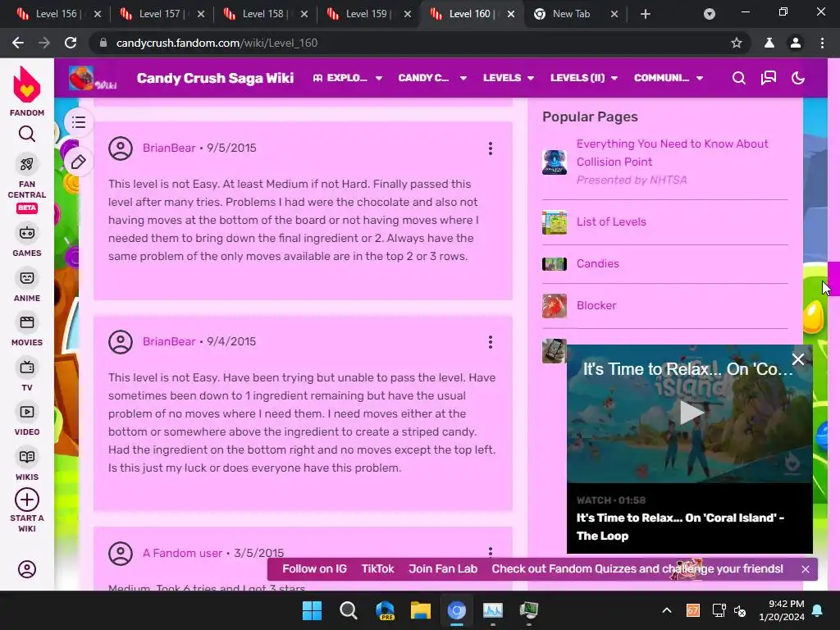Open Fandom home logo in sidebar
This screenshot has height=630, width=840.
coord(27,84)
